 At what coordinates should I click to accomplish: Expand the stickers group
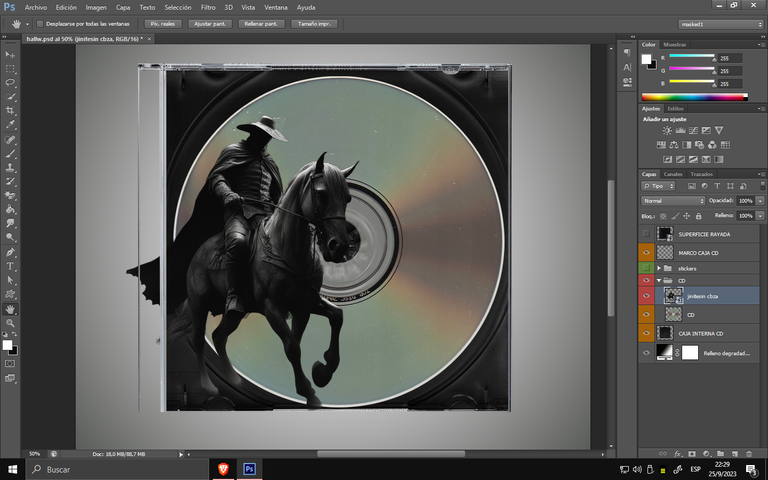659,268
